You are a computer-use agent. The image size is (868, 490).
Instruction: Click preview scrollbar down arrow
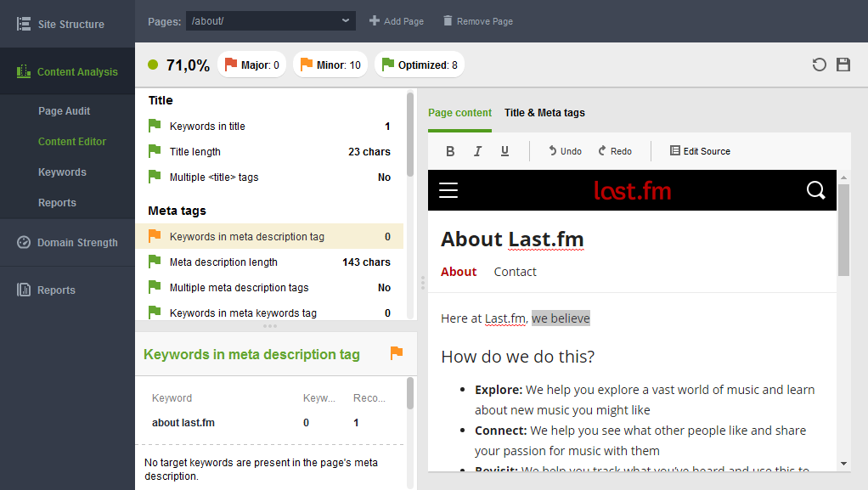(x=843, y=464)
